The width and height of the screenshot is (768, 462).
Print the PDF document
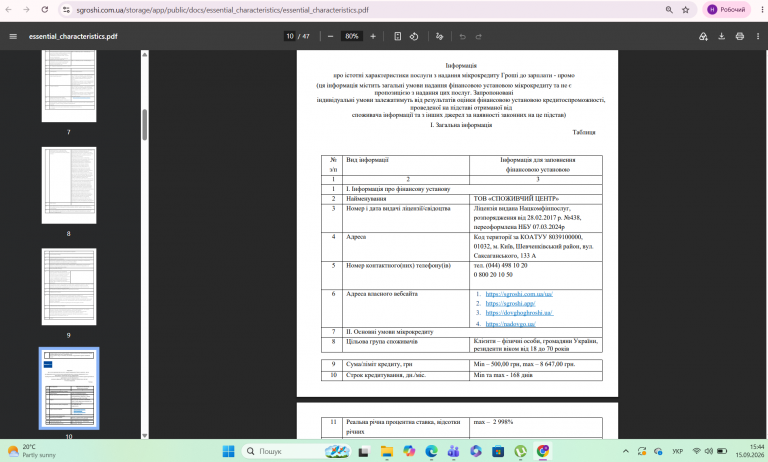click(x=740, y=36)
